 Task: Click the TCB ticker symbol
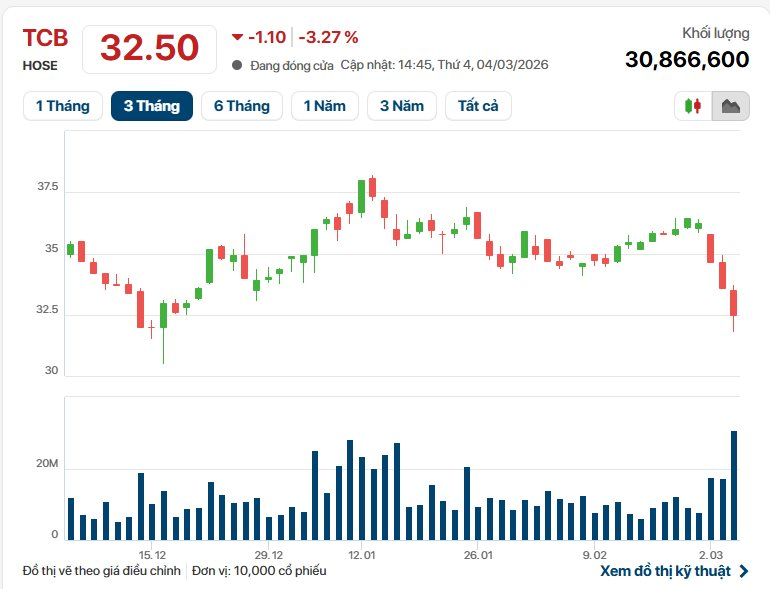coord(46,39)
